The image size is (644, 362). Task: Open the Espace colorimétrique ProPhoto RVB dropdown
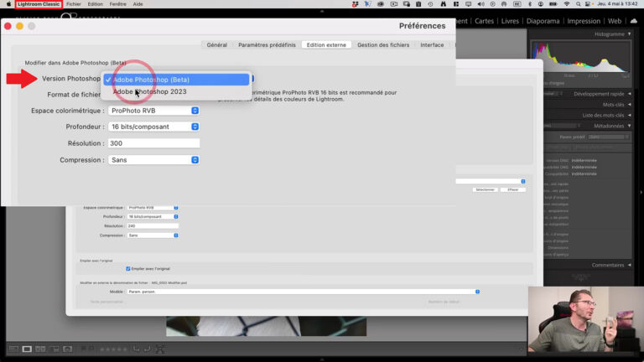(153, 111)
